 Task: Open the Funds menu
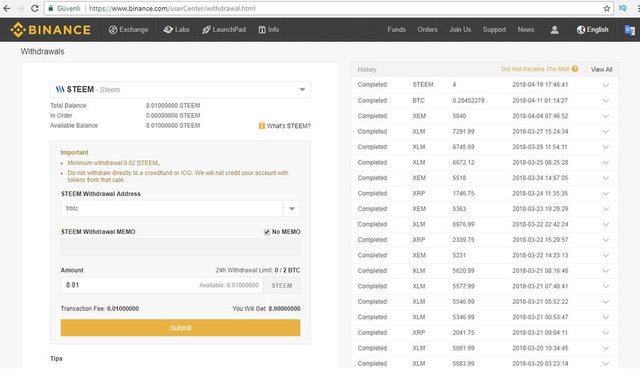tap(396, 30)
